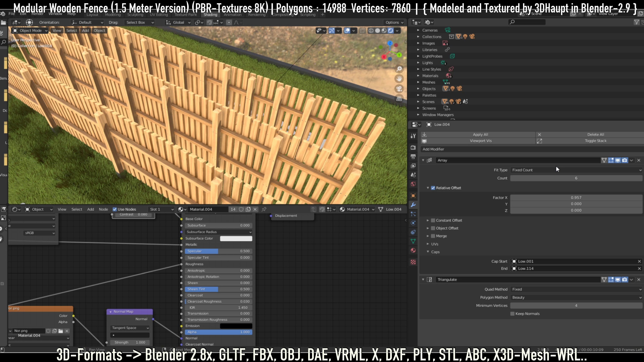This screenshot has width=644, height=362.
Task: Open the Tool settings properties tab
Action: (x=413, y=136)
